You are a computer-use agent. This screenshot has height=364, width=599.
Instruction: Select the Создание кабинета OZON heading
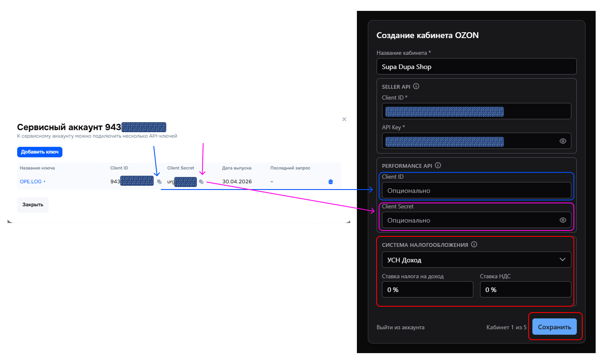click(x=428, y=35)
